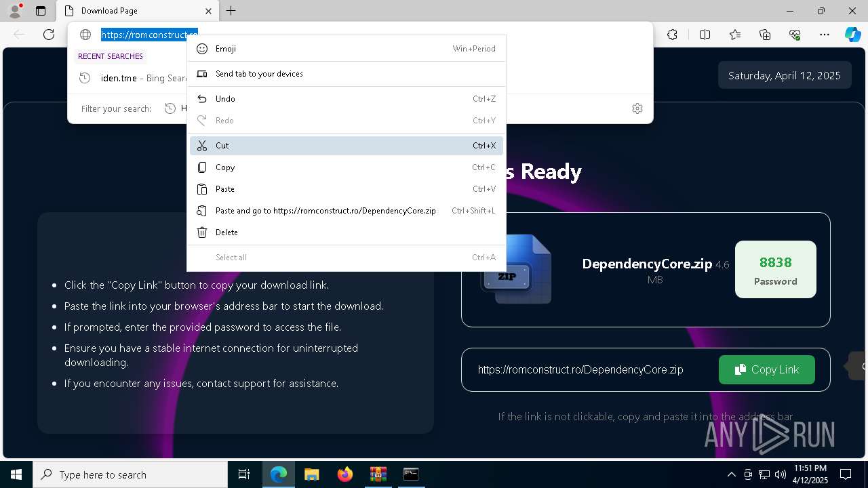868x488 pixels.
Task: Select Cut in context menu
Action: 346,146
